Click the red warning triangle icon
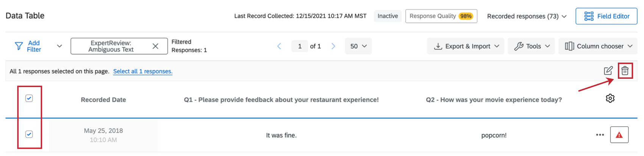Image resolution: width=644 pixels, height=156 pixels. (619, 135)
